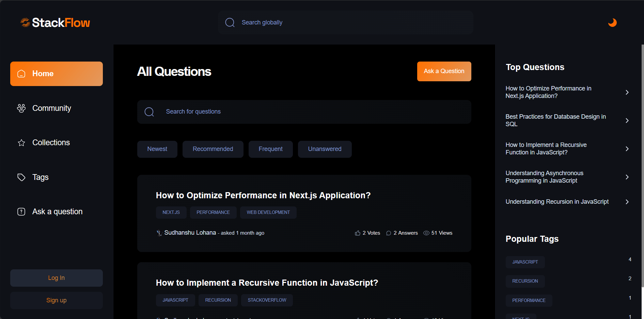
Task: Toggle dark mode with the moon icon
Action: tap(612, 22)
